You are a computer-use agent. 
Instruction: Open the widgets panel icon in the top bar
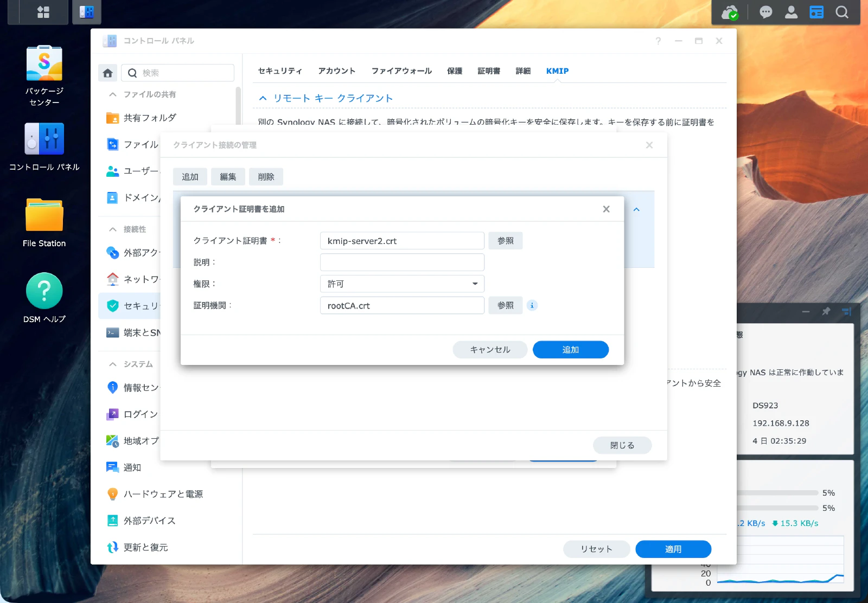(816, 11)
